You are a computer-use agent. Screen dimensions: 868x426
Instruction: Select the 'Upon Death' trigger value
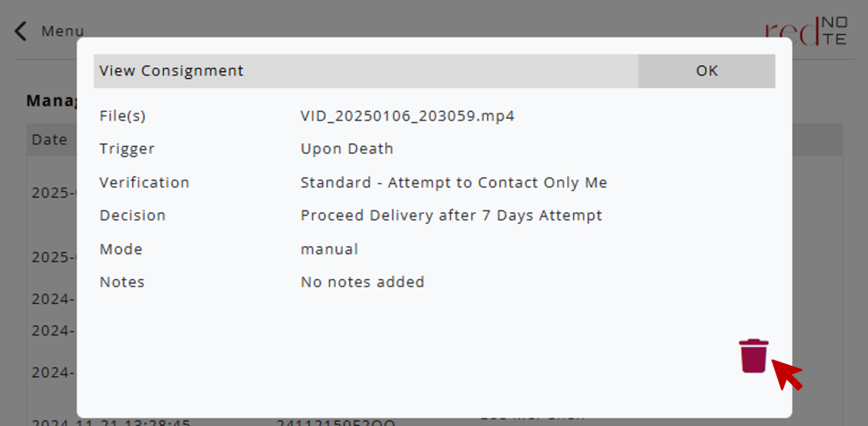(347, 149)
